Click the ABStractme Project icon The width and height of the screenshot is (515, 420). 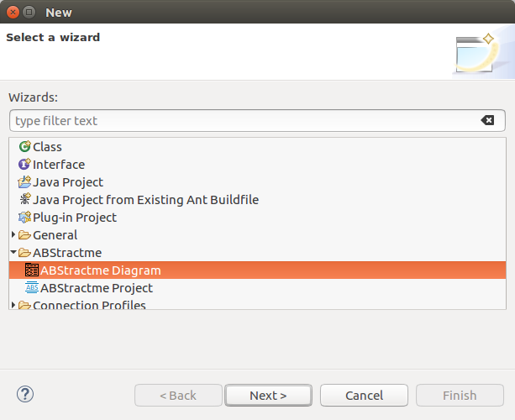[x=32, y=288]
